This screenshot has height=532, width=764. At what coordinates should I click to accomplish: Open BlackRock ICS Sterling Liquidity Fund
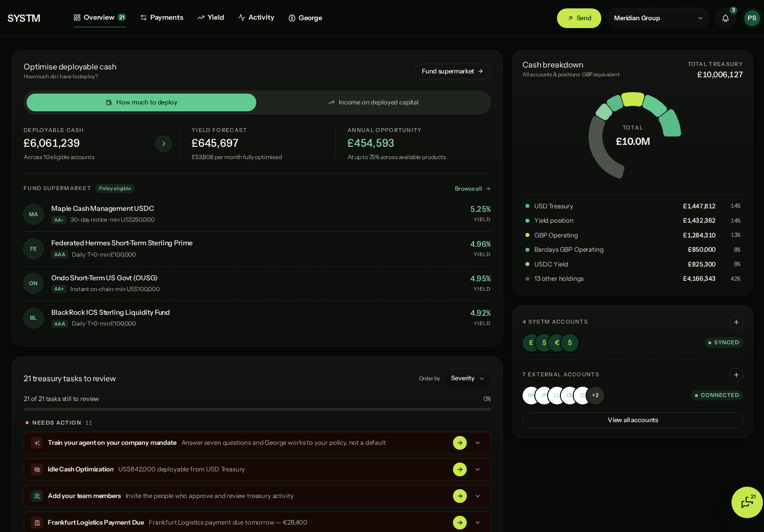[x=257, y=318]
